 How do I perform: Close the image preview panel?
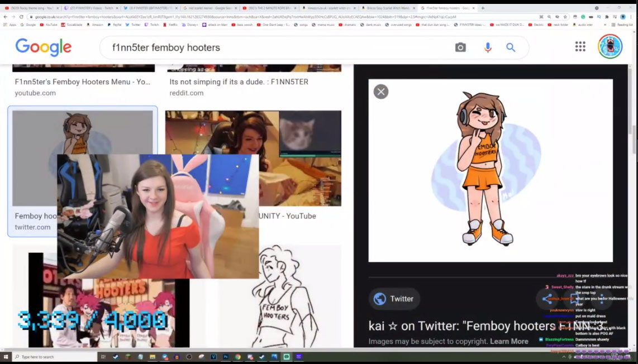point(381,92)
